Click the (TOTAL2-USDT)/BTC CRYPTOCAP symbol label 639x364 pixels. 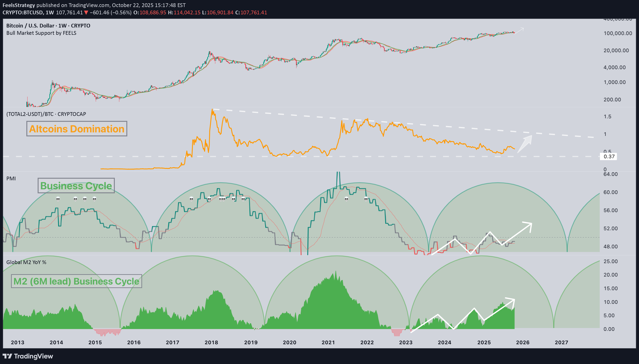coord(46,114)
